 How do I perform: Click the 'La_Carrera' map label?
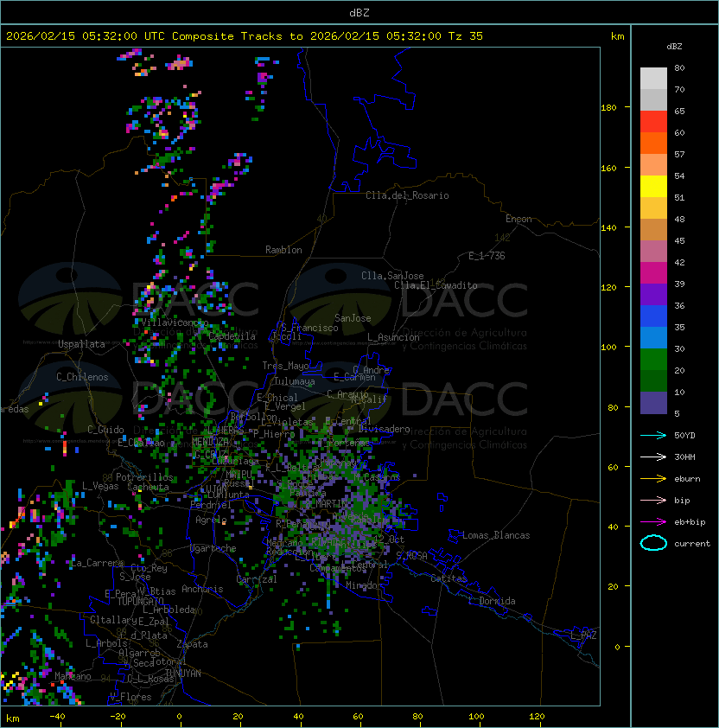point(98,563)
